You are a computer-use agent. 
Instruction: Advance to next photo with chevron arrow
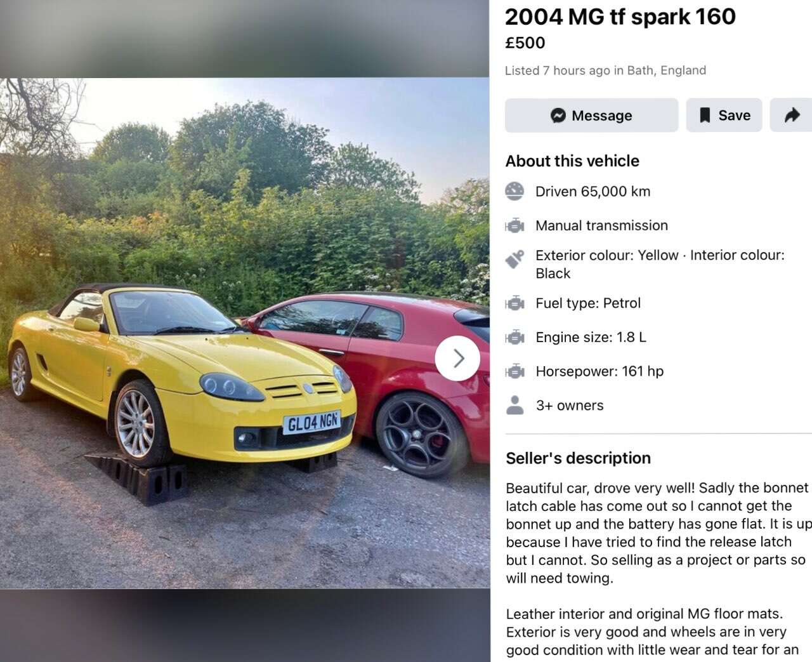(458, 359)
